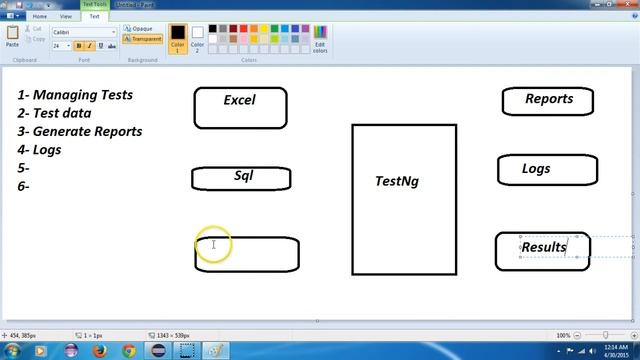
Task: Click the '2- Test data' text
Action: point(54,113)
